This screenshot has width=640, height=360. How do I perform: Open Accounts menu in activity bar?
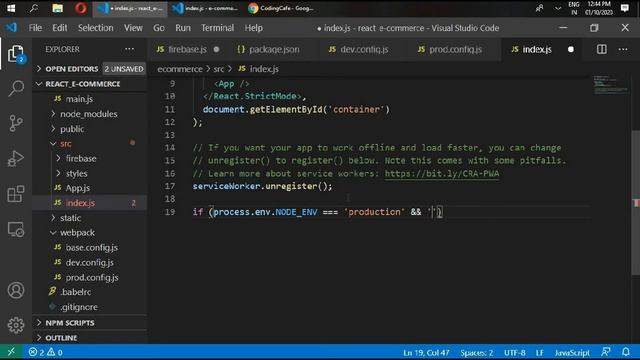click(x=16, y=290)
